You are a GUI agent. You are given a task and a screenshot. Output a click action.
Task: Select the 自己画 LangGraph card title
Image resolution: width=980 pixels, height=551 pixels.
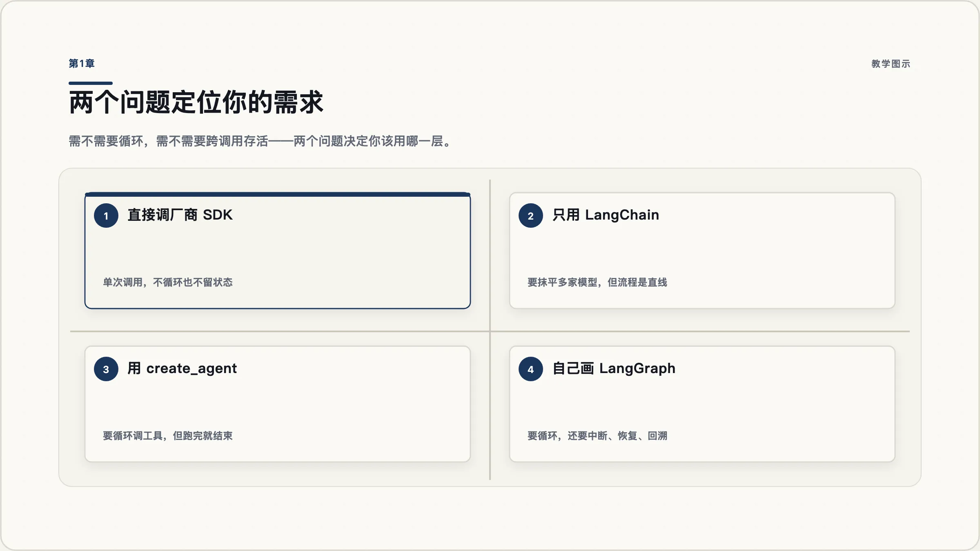click(x=614, y=369)
